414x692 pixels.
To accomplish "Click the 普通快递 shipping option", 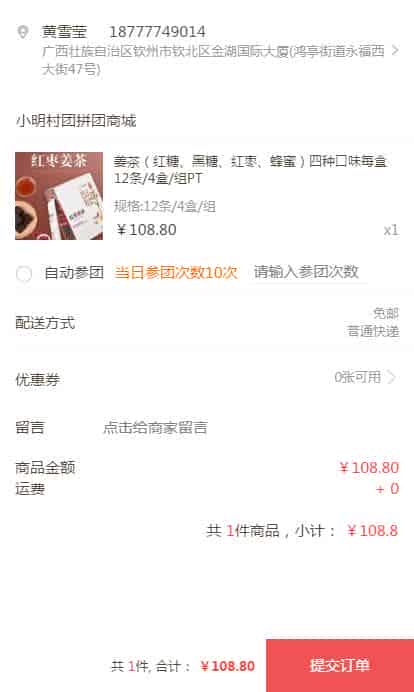I will point(373,331).
